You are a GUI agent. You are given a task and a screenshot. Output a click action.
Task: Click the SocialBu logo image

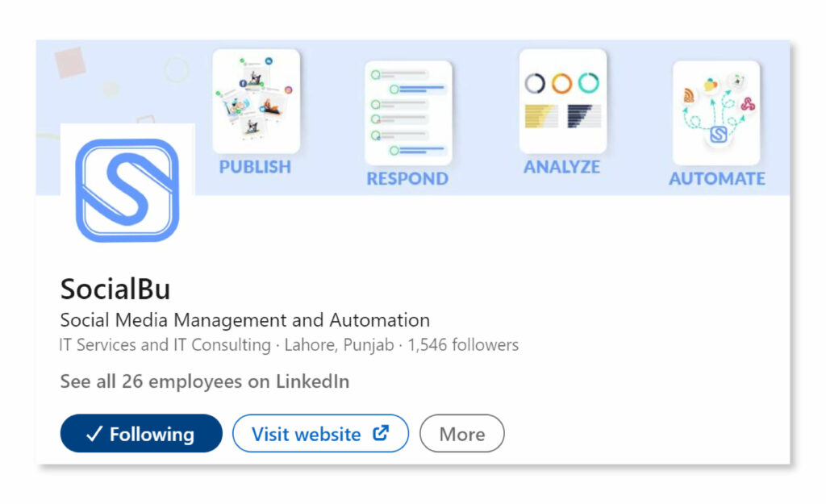(127, 190)
